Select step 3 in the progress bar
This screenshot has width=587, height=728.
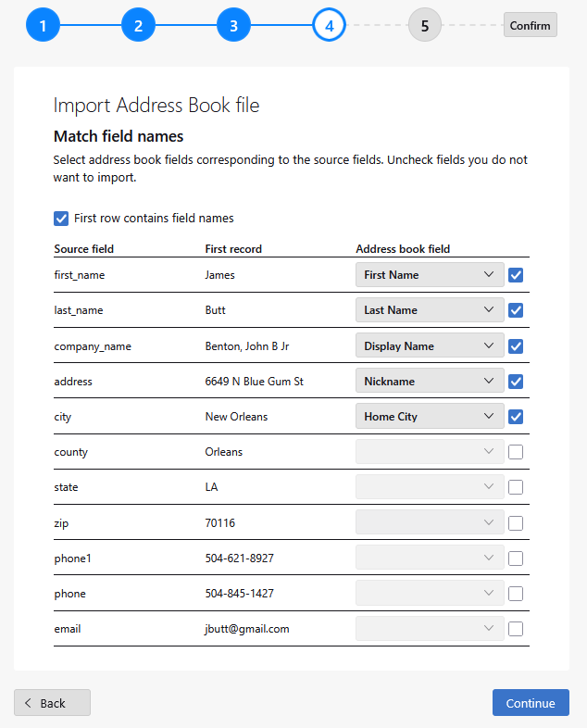tap(233, 25)
